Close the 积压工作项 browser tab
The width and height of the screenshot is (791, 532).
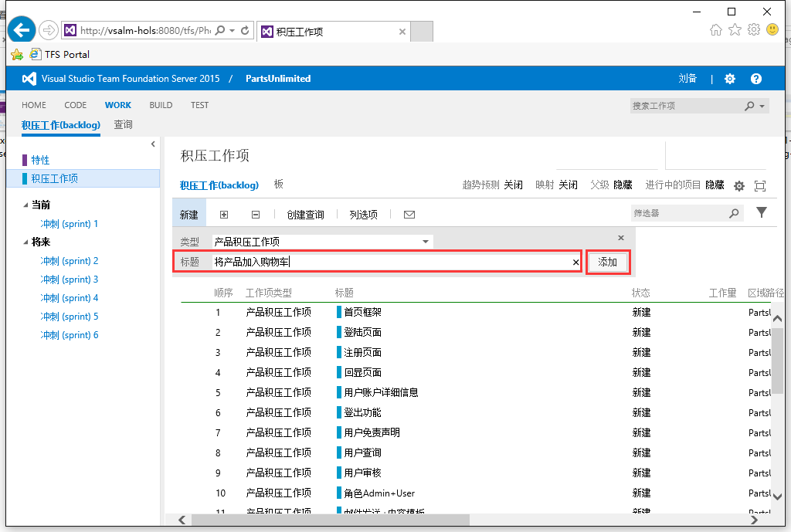tap(402, 32)
